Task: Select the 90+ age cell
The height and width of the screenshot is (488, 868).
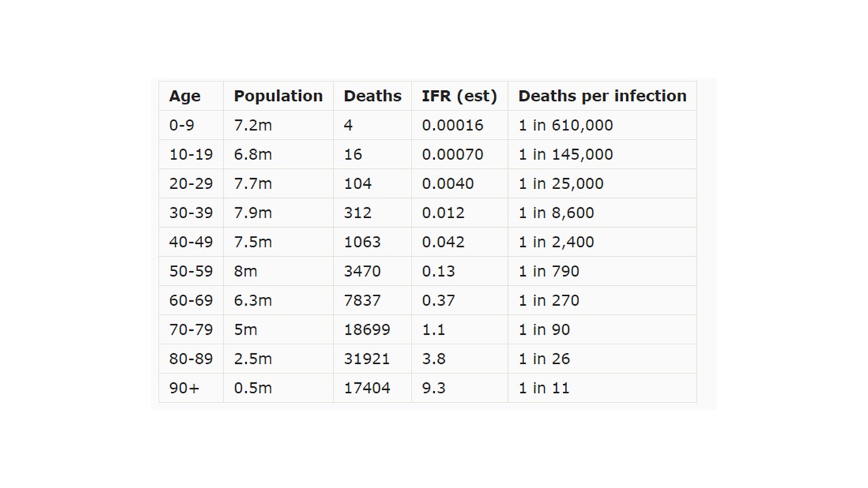Action: [x=184, y=388]
